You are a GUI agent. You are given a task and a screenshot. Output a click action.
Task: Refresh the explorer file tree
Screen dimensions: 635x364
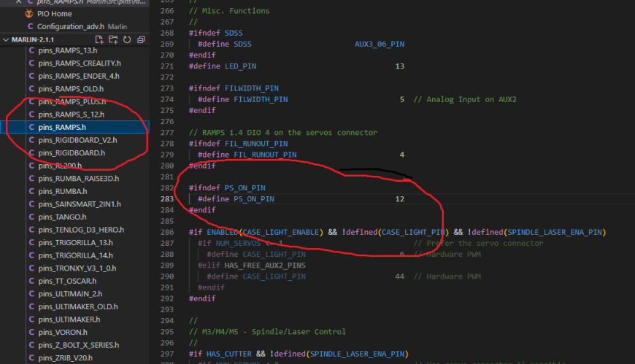click(x=127, y=39)
